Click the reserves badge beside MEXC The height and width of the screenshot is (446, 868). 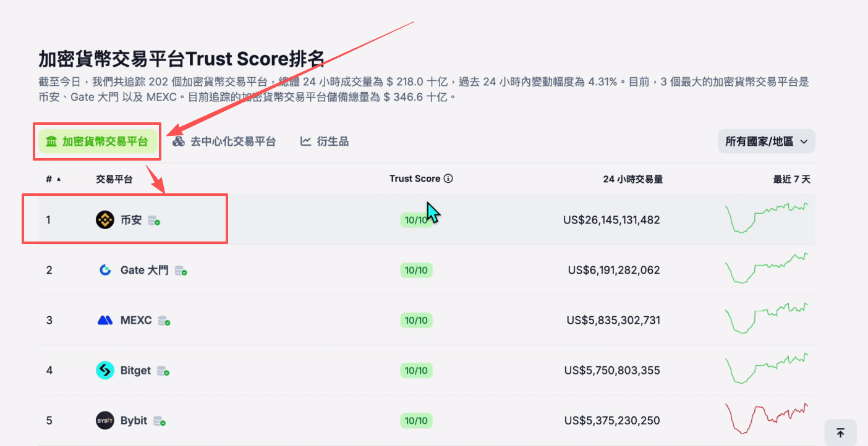click(164, 321)
